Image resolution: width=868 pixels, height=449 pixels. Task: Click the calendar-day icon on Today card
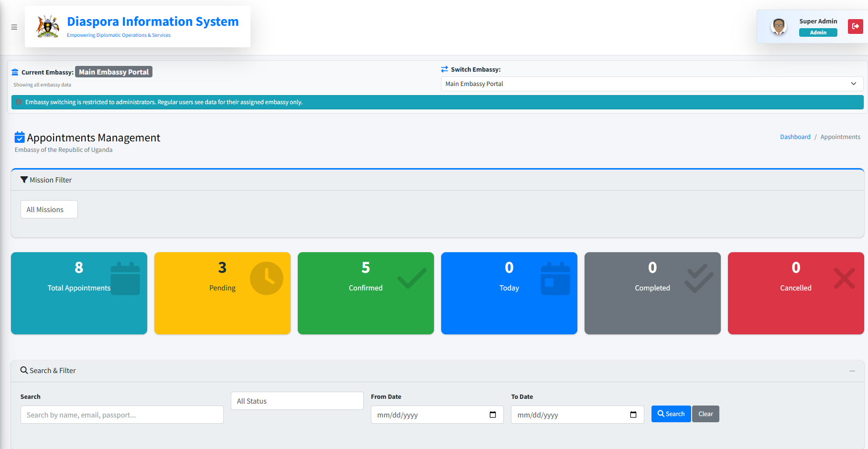(555, 278)
